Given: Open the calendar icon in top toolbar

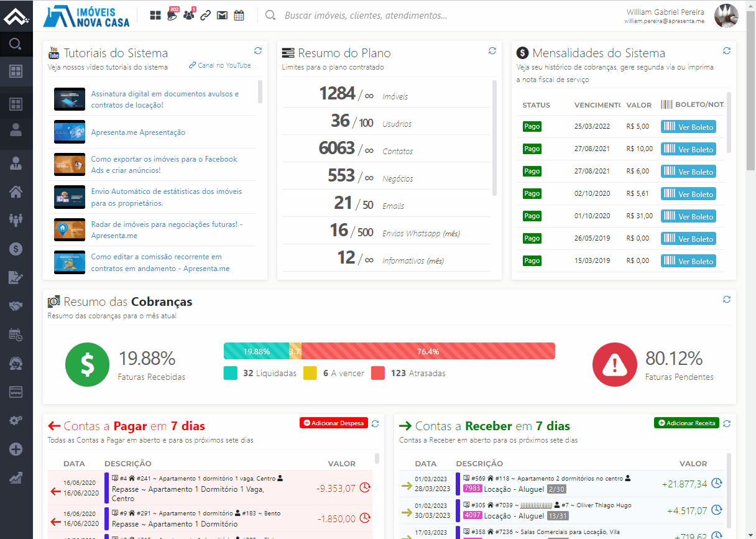Looking at the screenshot, I should pos(239,16).
